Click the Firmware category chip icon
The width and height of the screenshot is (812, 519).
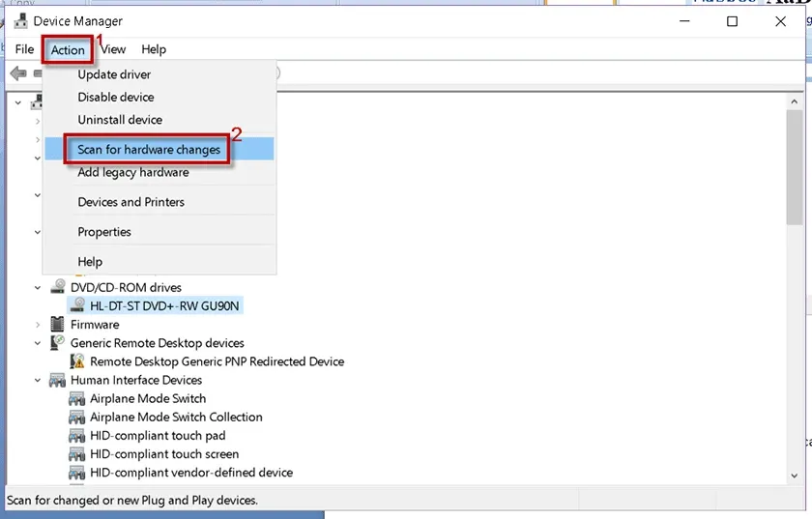[x=58, y=325]
